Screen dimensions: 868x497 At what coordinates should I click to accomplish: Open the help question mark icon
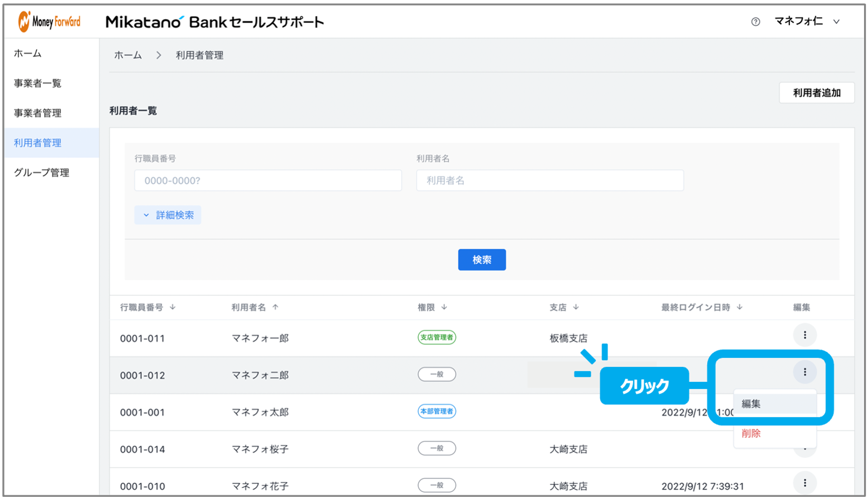[755, 22]
